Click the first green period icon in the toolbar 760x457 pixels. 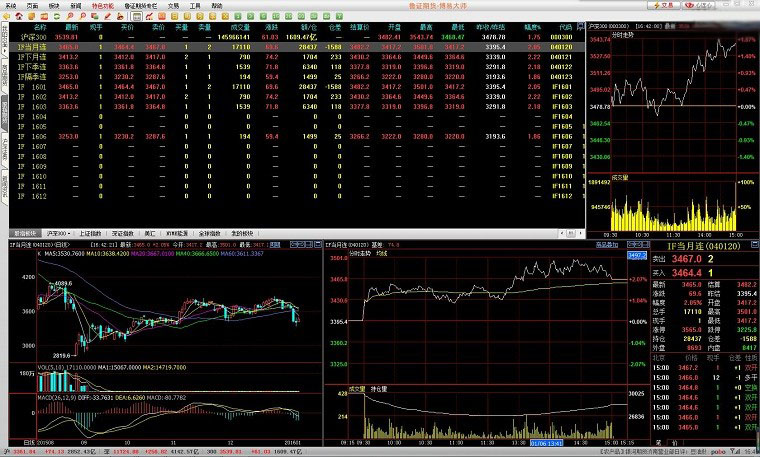pos(238,16)
